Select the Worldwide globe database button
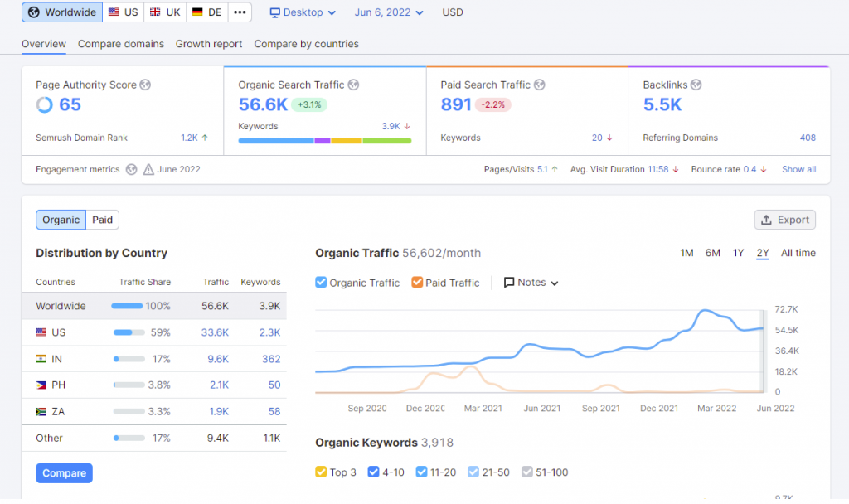This screenshot has width=849, height=504. pos(61,12)
